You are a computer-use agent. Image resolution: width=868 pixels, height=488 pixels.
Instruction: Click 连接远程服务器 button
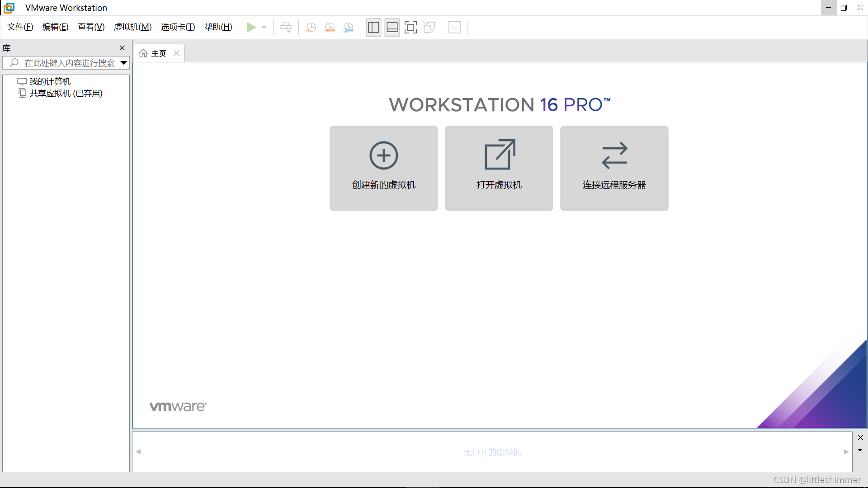tap(614, 168)
